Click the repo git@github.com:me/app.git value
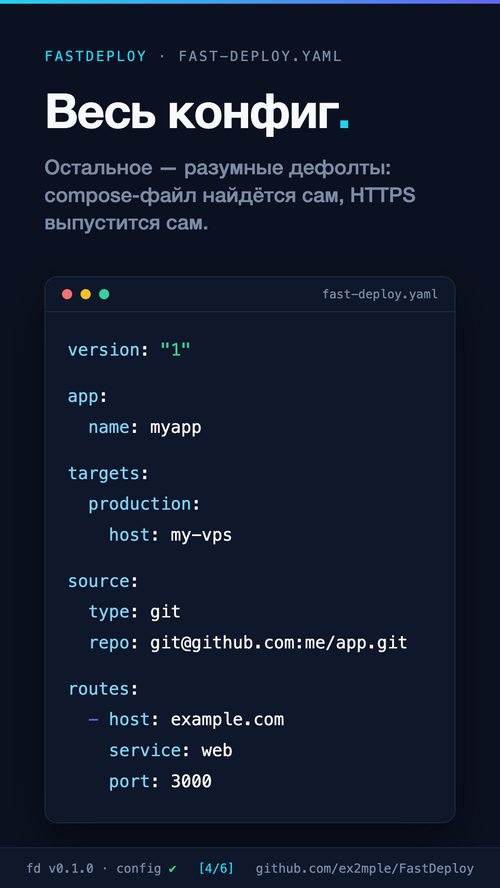The width and height of the screenshot is (500, 888). tap(279, 643)
